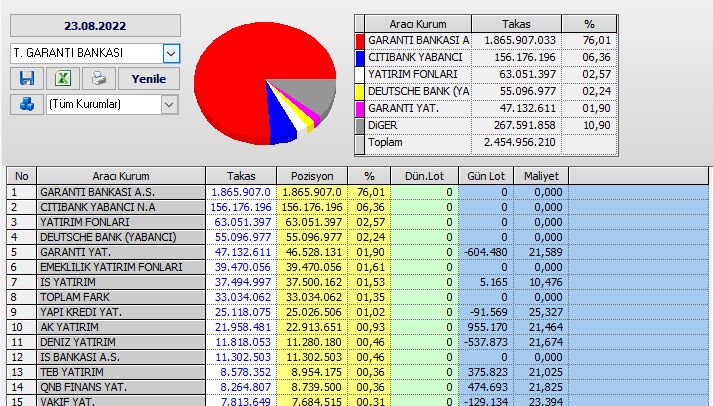Click Takas value 37.494.997
Image resolution: width=713 pixels, height=406 pixels.
243,282
